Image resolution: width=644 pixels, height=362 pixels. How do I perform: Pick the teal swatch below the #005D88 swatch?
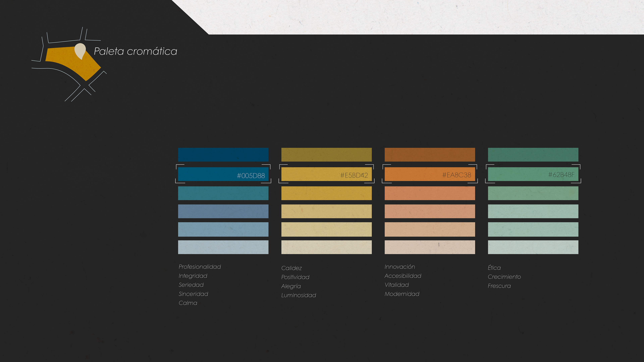[223, 193]
